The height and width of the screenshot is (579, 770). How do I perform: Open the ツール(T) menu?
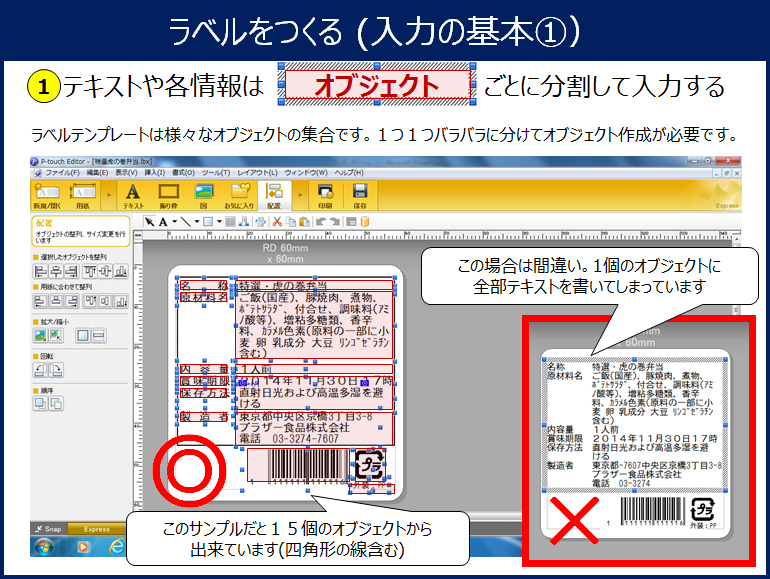[216, 173]
